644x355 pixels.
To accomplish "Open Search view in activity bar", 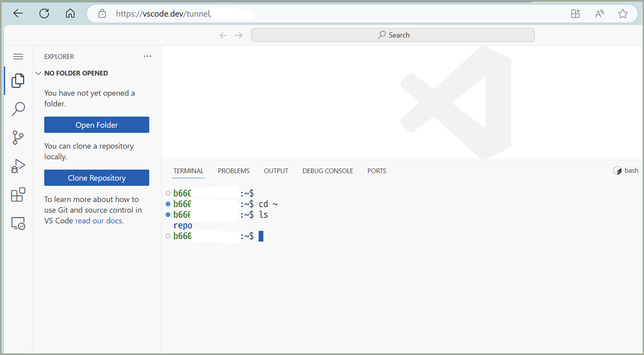I will coord(18,109).
